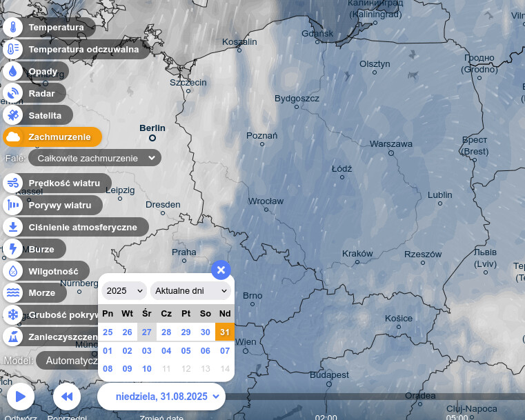
Task: Select the Burze lightning icon
Action: pos(13,249)
